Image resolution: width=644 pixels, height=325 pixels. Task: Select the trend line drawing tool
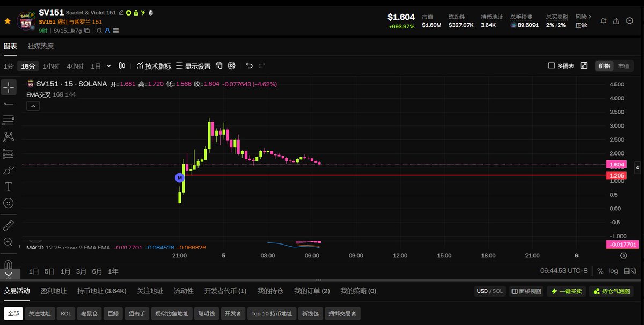9,104
